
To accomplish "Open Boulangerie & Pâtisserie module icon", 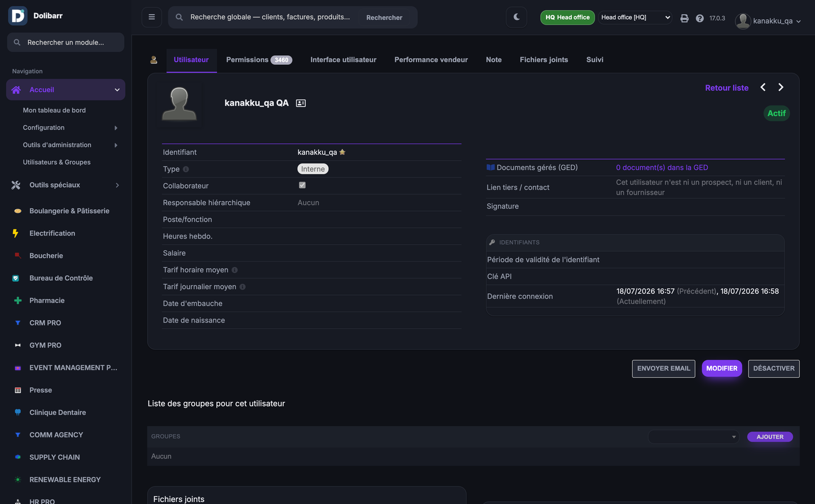I will [17, 211].
